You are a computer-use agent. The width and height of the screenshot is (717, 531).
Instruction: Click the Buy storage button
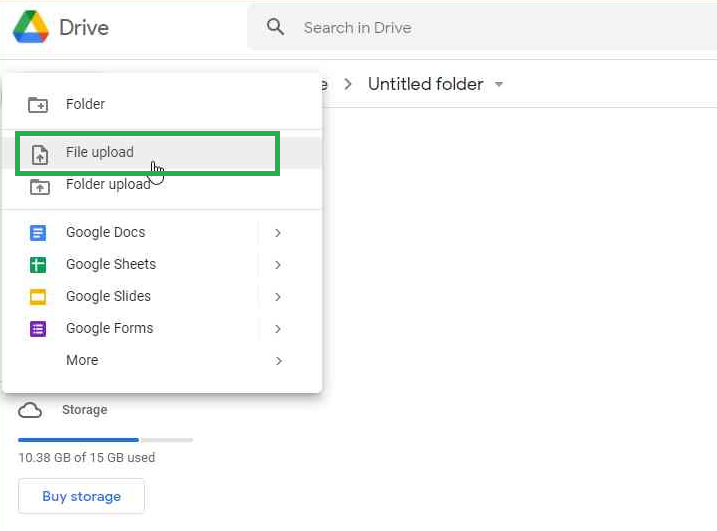click(x=81, y=496)
